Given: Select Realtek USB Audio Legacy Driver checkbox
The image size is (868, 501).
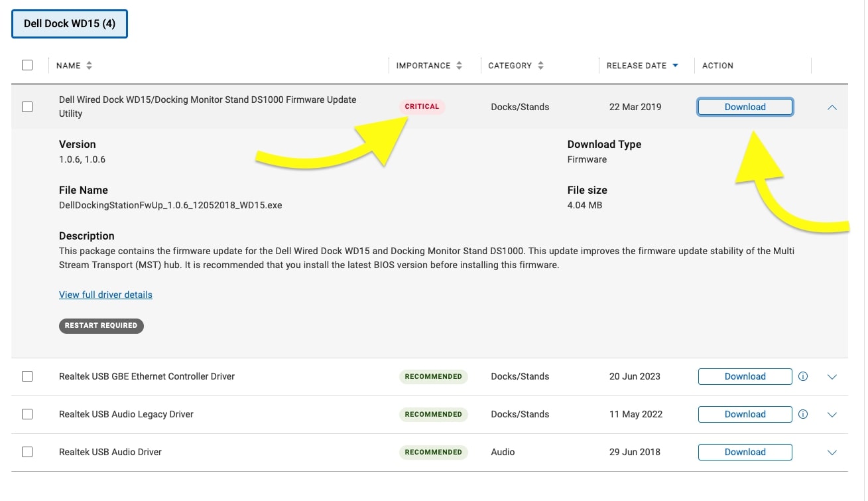Looking at the screenshot, I should (x=27, y=414).
